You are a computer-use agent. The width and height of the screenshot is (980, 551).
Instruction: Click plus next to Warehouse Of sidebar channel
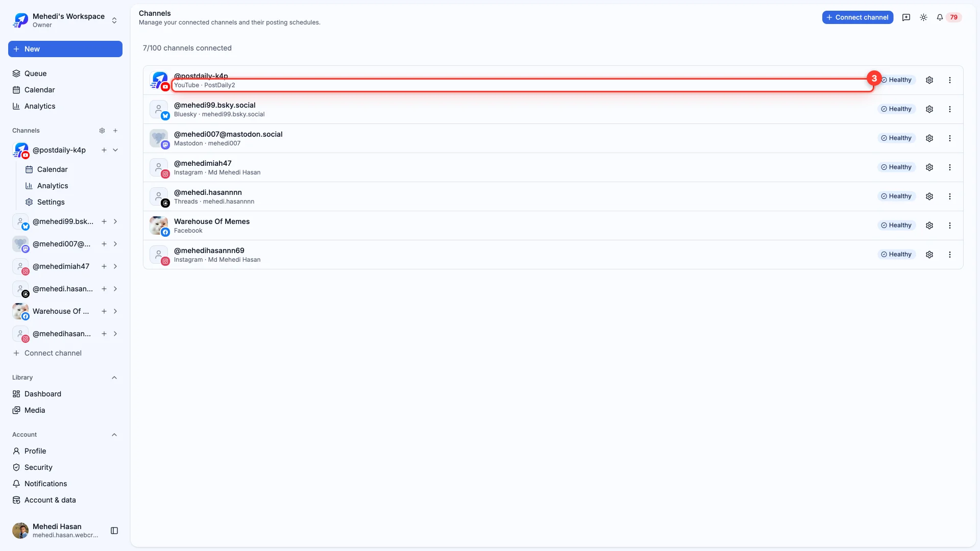coord(104,311)
